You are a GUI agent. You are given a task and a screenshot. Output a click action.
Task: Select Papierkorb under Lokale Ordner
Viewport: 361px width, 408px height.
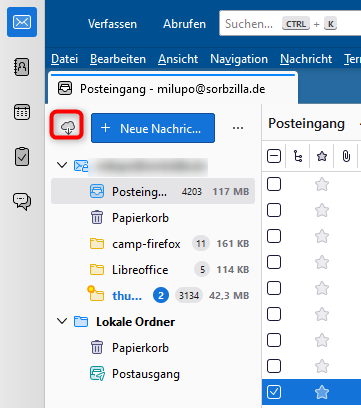(x=153, y=348)
